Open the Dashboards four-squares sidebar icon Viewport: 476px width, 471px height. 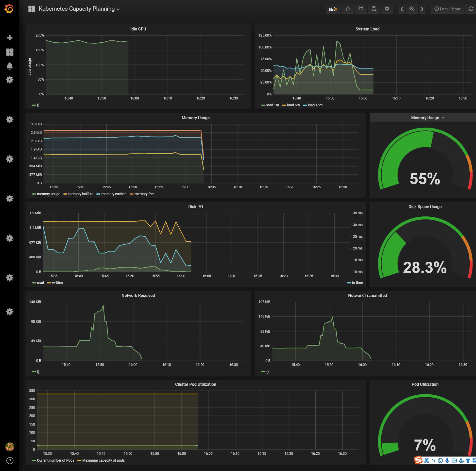pyautogui.click(x=10, y=52)
